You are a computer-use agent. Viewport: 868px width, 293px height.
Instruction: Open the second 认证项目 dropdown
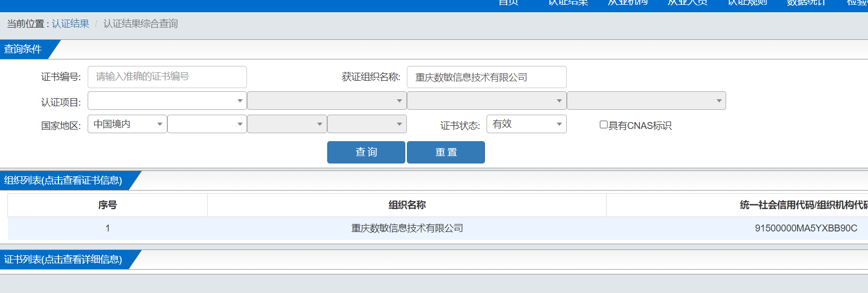click(x=327, y=101)
